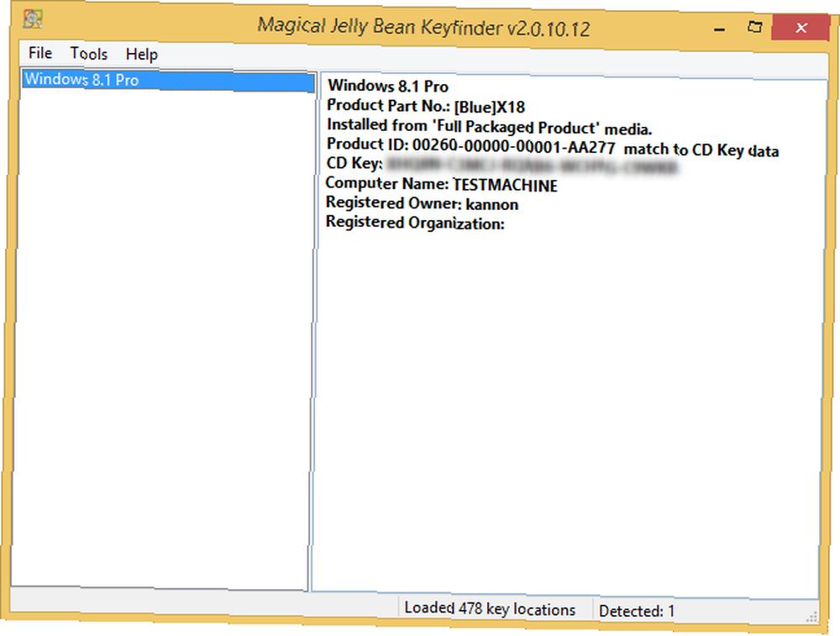Click the Windows 8.1 Pro heading in details
The height and width of the screenshot is (636, 840).
point(388,86)
